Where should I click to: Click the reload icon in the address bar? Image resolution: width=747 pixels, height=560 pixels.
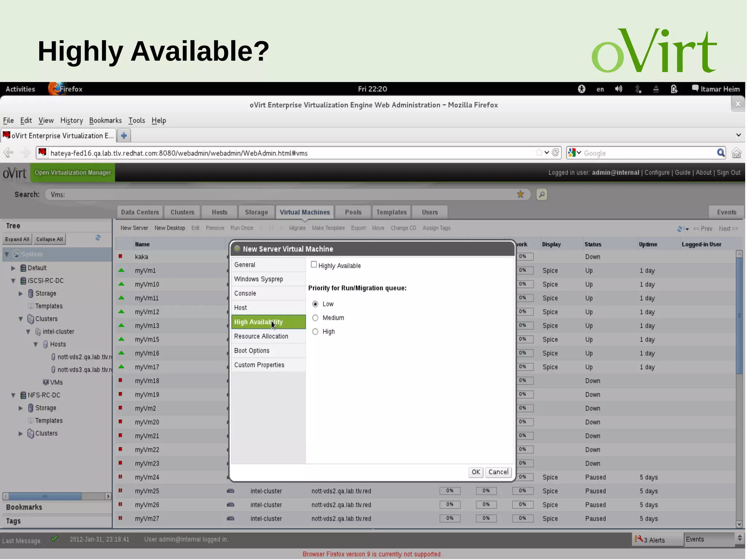click(x=556, y=152)
